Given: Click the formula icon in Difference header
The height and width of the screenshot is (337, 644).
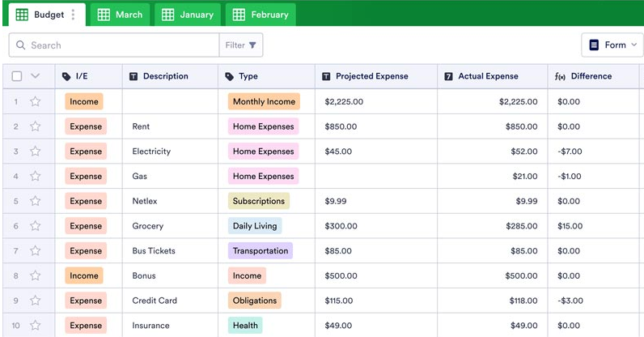Looking at the screenshot, I should (560, 77).
